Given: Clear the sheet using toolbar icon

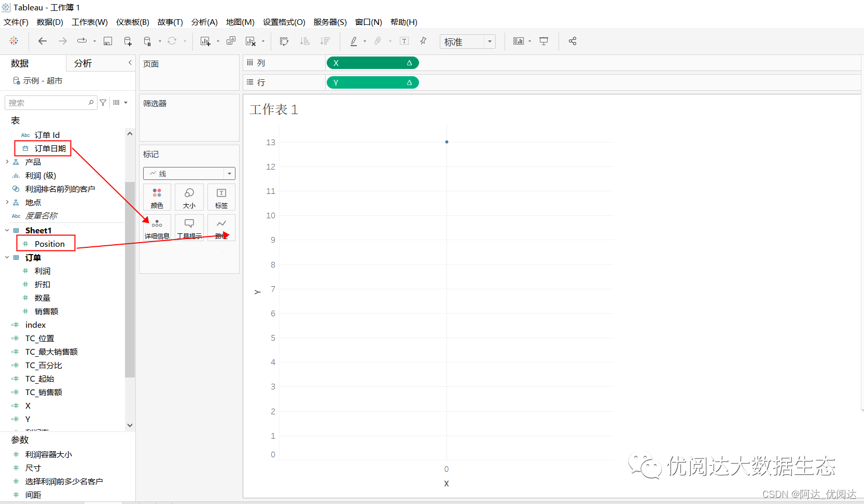Looking at the screenshot, I should pyautogui.click(x=251, y=41).
